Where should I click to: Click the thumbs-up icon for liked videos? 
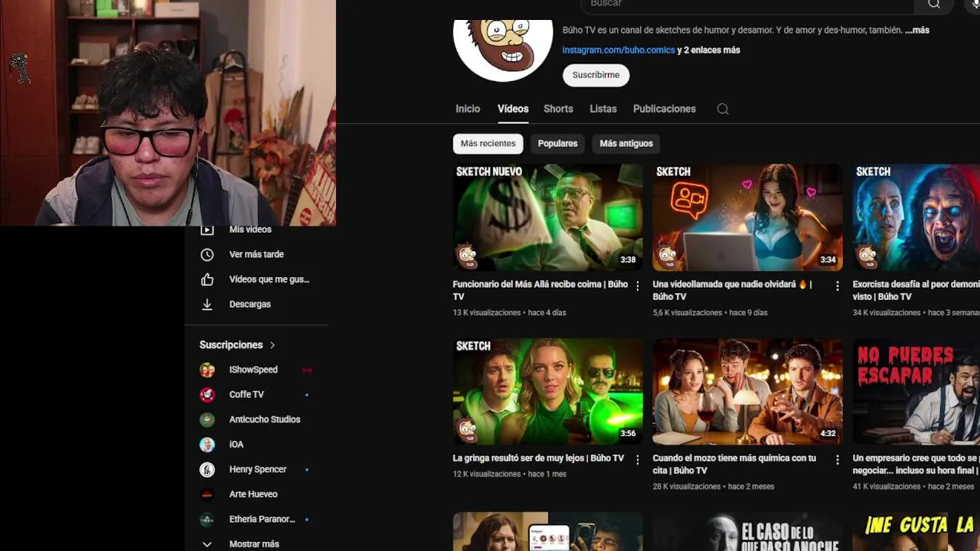[x=207, y=279]
